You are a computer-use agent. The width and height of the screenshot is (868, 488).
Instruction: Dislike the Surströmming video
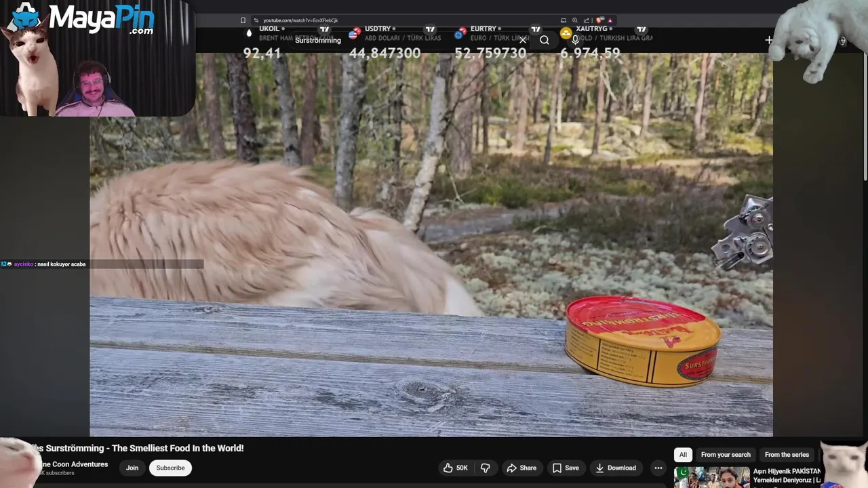click(x=485, y=468)
